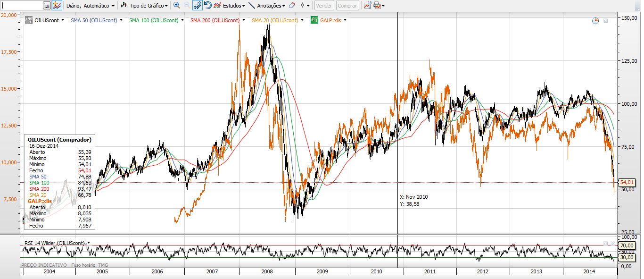This screenshot has width=644, height=279.
Task: Click the zoom out magnifier
Action: click(187, 6)
